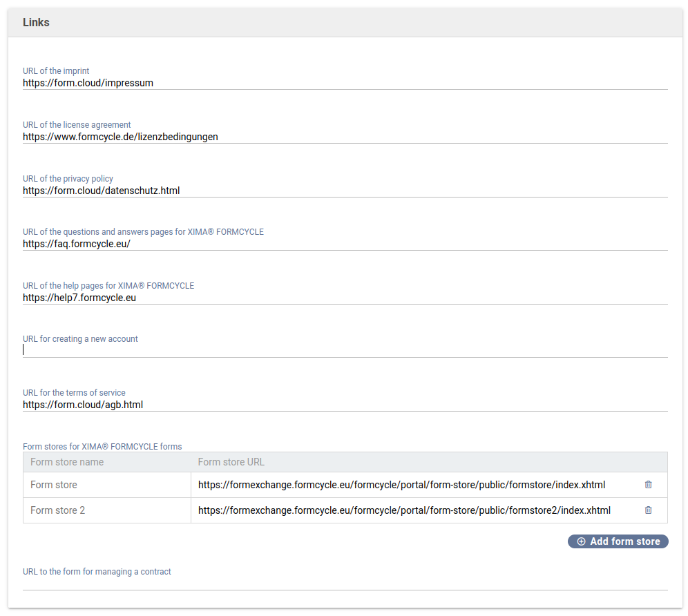
Task: Click the Form store name column header
Action: [x=67, y=462]
